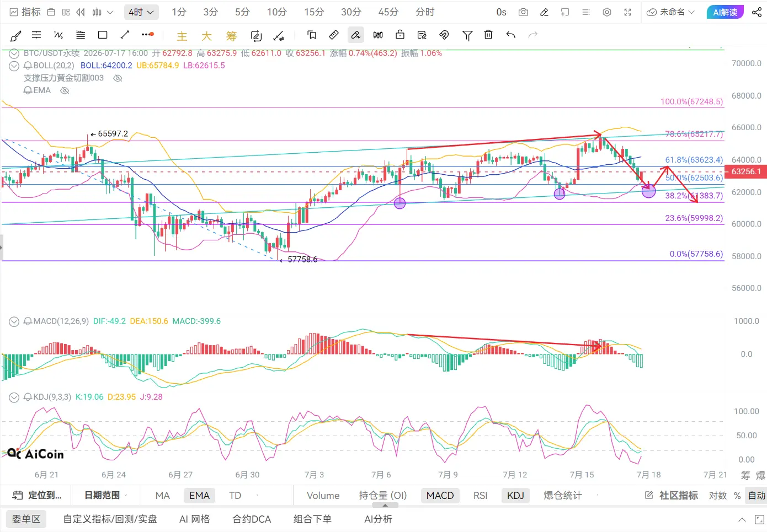
Task: Toggle visibility of 支撑压力黄金切割003 indicator
Action: (118, 78)
